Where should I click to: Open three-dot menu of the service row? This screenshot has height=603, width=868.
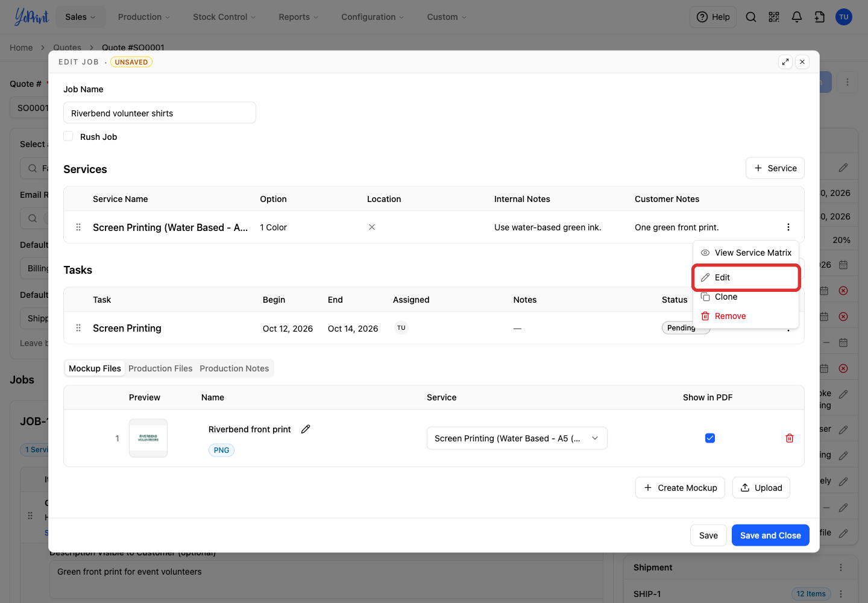[x=788, y=227]
